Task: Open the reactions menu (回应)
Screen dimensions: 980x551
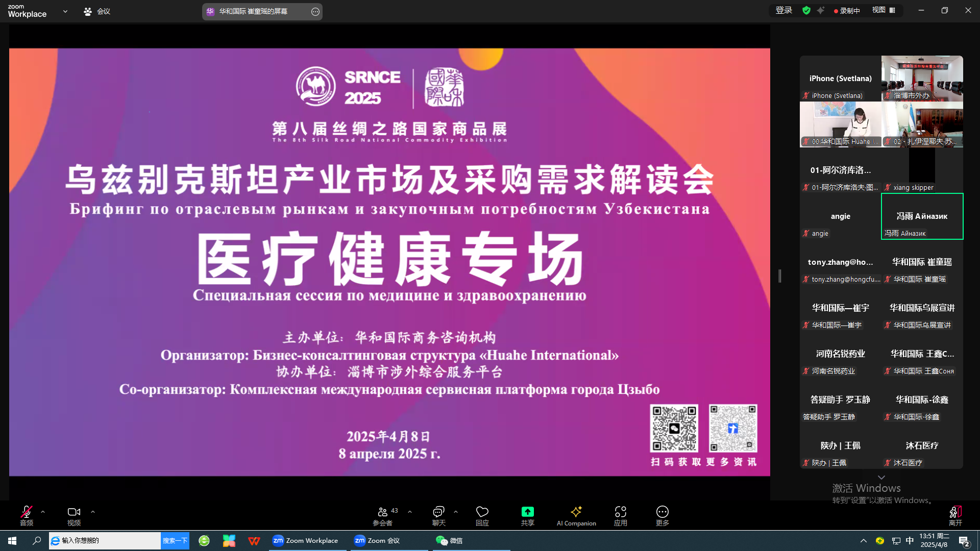Action: [482, 515]
